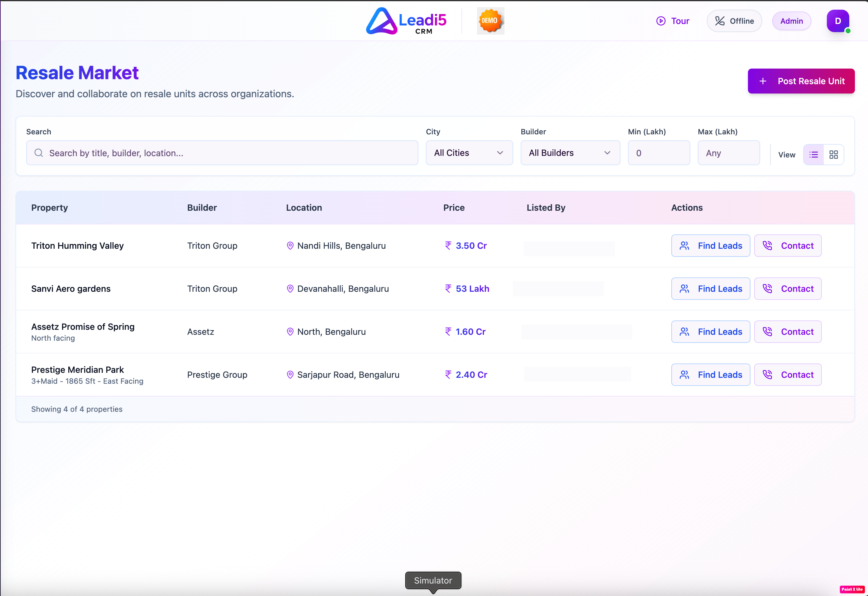Screen dimensions: 868x596
Task: Click the Price column header
Action: 454,208
